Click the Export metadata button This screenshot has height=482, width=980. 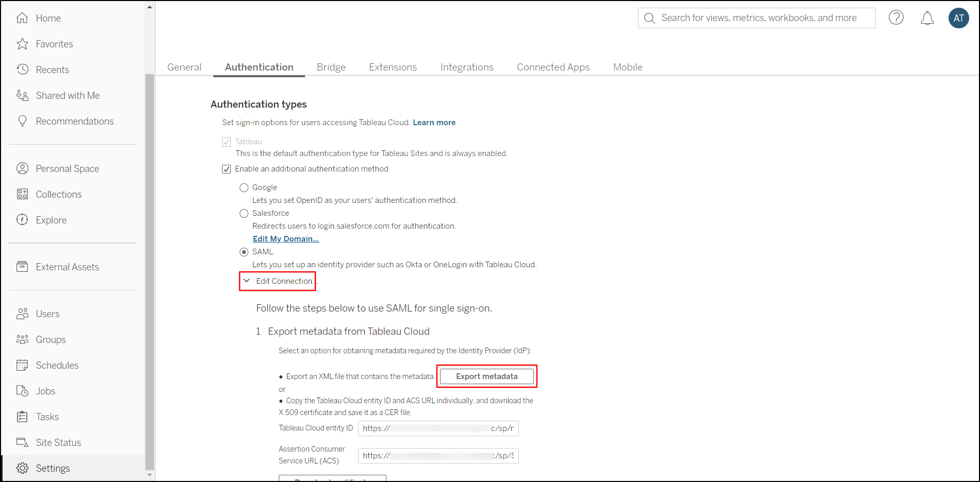(486, 376)
